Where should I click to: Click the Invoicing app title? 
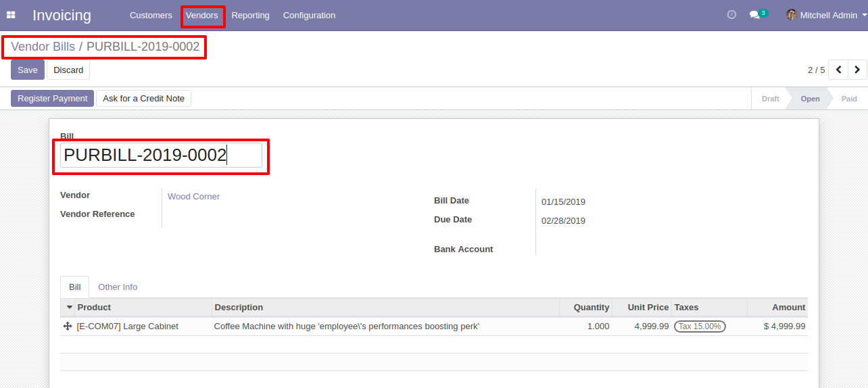(x=62, y=15)
